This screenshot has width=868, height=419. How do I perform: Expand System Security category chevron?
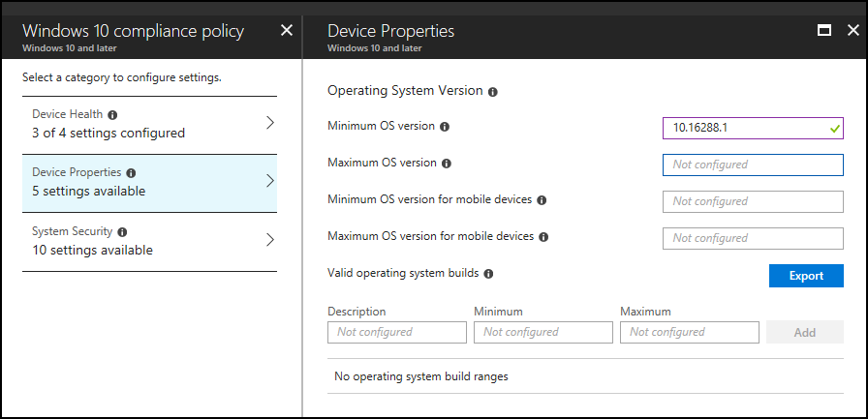pos(269,240)
